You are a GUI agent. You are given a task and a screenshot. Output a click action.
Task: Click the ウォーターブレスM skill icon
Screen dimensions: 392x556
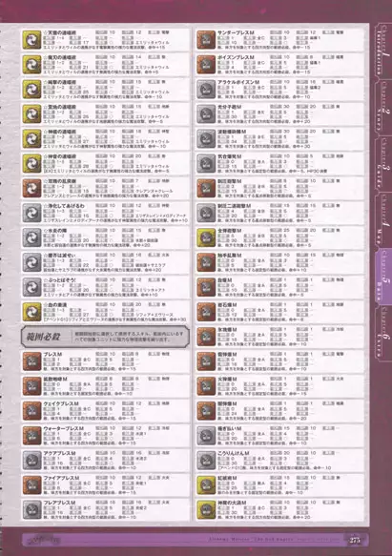click(31, 435)
